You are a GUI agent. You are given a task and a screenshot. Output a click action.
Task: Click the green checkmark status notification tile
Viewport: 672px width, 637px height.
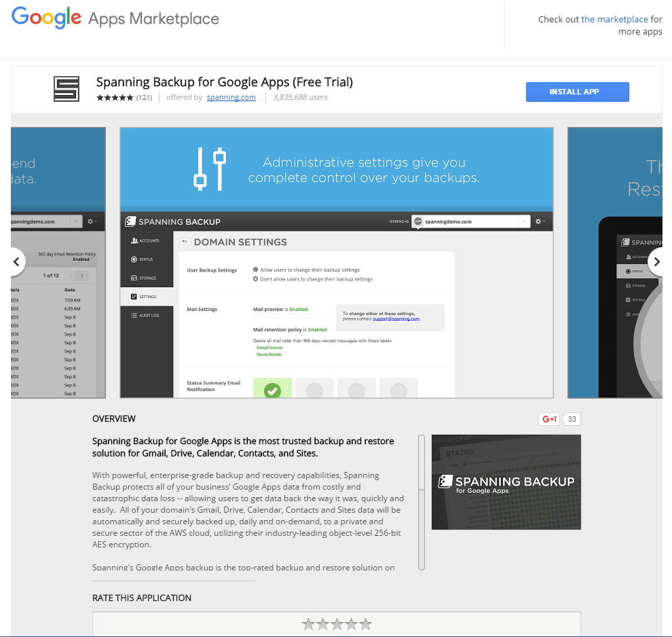[x=272, y=388]
